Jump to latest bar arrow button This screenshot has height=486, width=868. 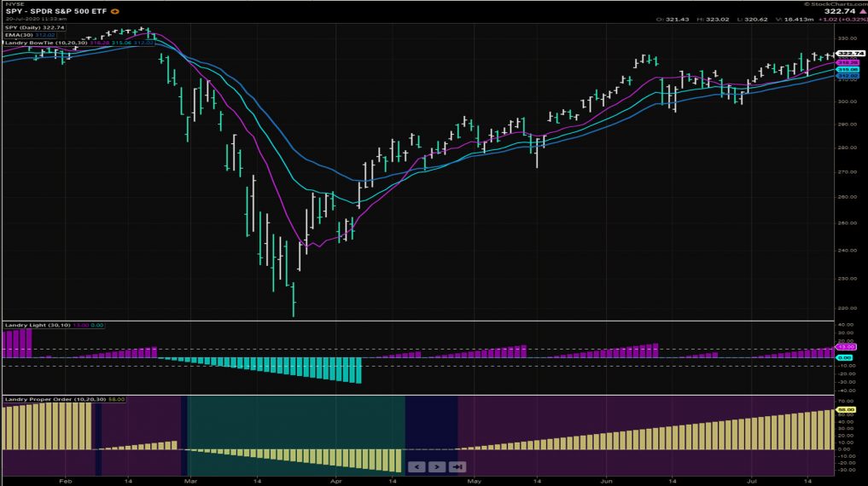click(457, 467)
